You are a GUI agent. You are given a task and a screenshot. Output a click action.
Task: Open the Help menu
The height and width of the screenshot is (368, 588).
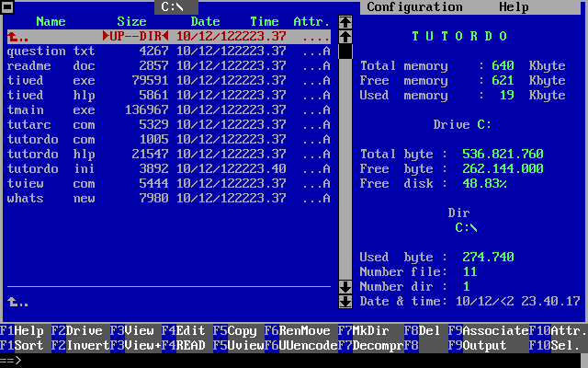click(514, 6)
